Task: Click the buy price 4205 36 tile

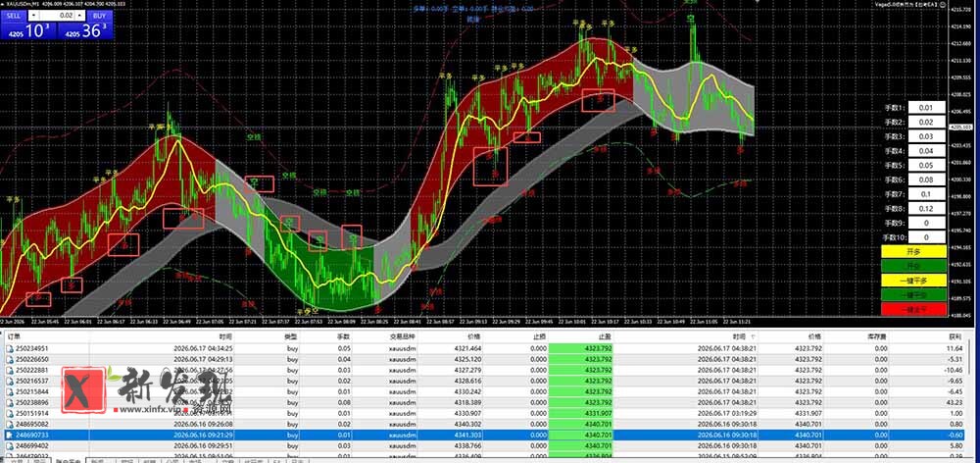Action: point(85,30)
